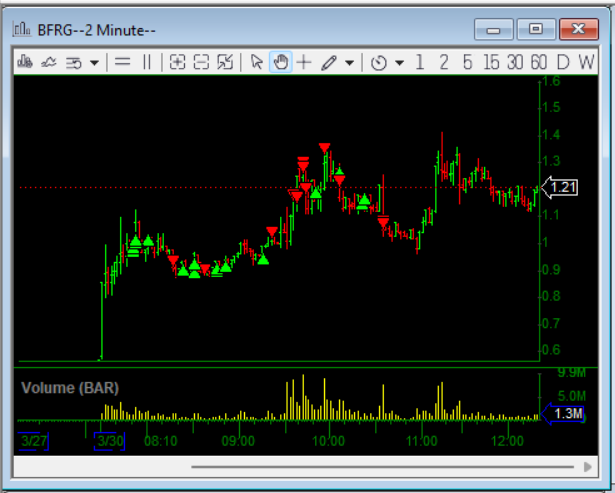
Task: Switch to the 15 minute interval
Action: (491, 62)
